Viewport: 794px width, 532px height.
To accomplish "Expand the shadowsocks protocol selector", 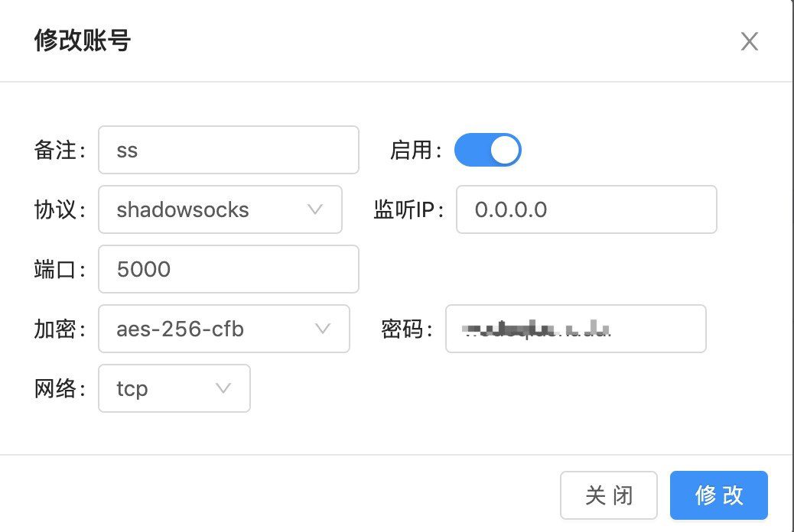I will [220, 209].
